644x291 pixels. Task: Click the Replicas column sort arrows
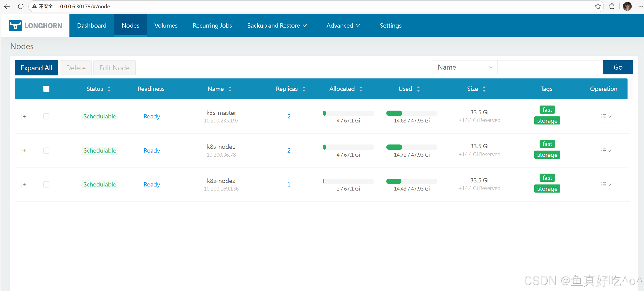pyautogui.click(x=304, y=89)
